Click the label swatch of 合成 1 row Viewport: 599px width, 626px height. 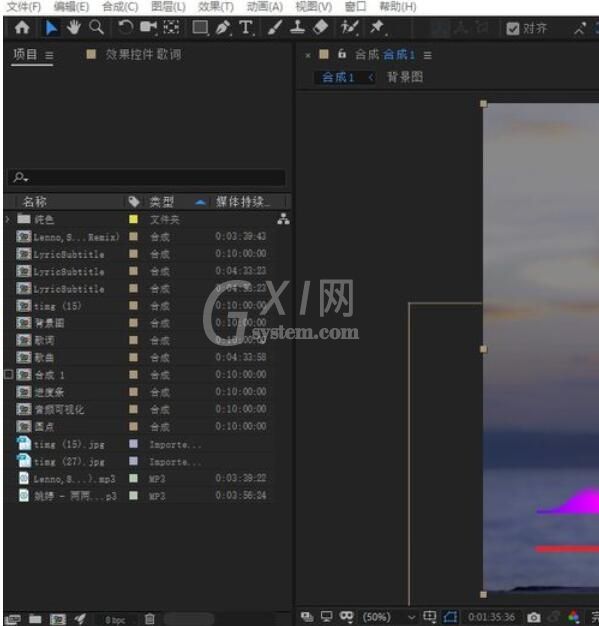pyautogui.click(x=133, y=374)
